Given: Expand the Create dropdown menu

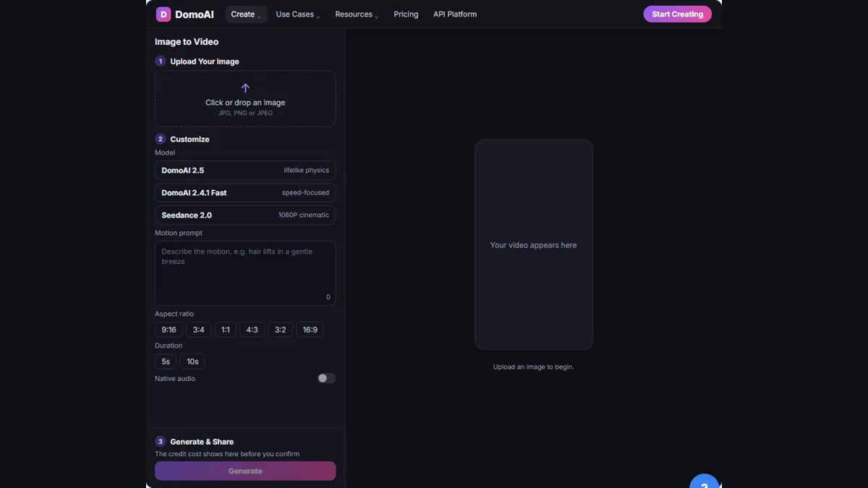Looking at the screenshot, I should coord(246,14).
